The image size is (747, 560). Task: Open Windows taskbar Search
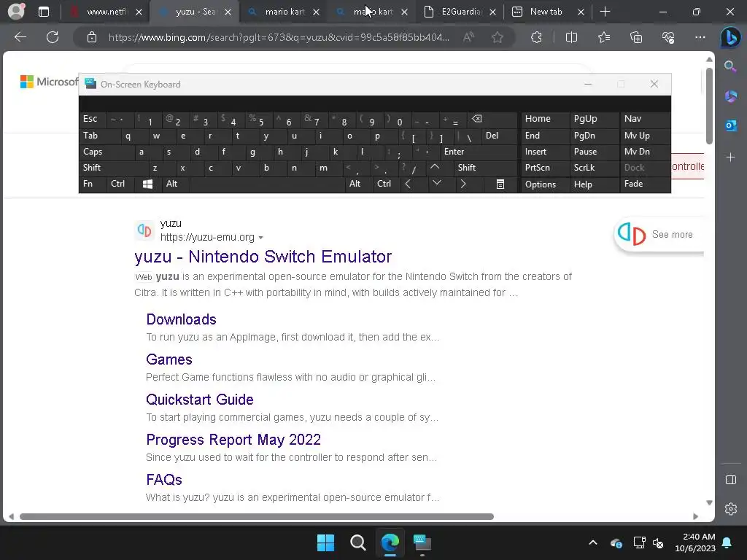click(357, 542)
